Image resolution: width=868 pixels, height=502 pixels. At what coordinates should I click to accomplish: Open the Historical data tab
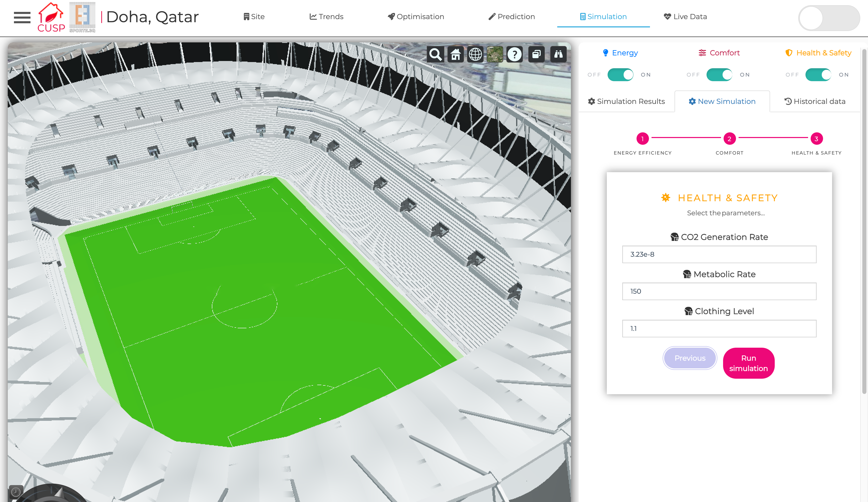tap(815, 101)
